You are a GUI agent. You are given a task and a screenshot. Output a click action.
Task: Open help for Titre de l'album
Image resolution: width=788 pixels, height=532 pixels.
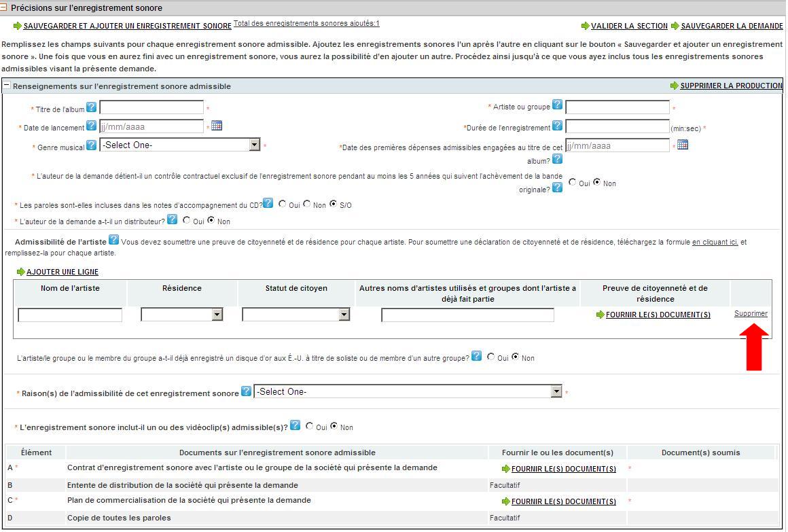(91, 107)
